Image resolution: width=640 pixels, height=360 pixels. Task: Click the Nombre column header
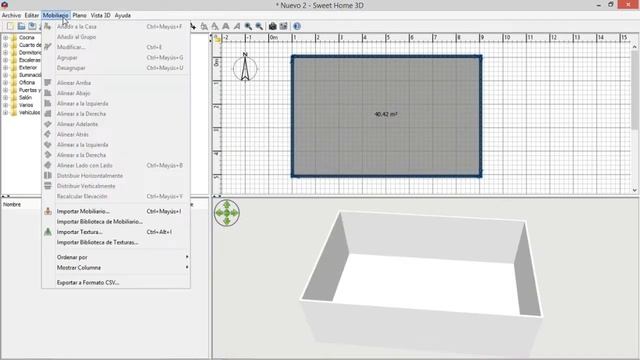[21, 204]
